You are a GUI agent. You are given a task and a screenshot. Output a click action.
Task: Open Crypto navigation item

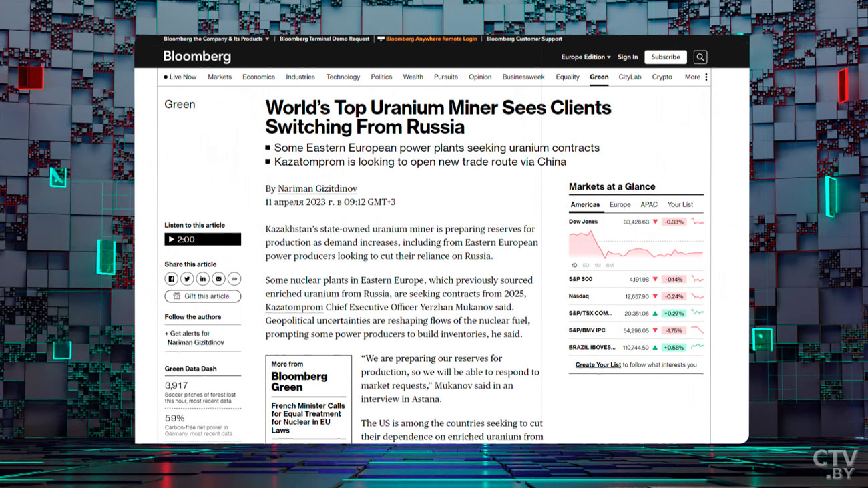(662, 77)
